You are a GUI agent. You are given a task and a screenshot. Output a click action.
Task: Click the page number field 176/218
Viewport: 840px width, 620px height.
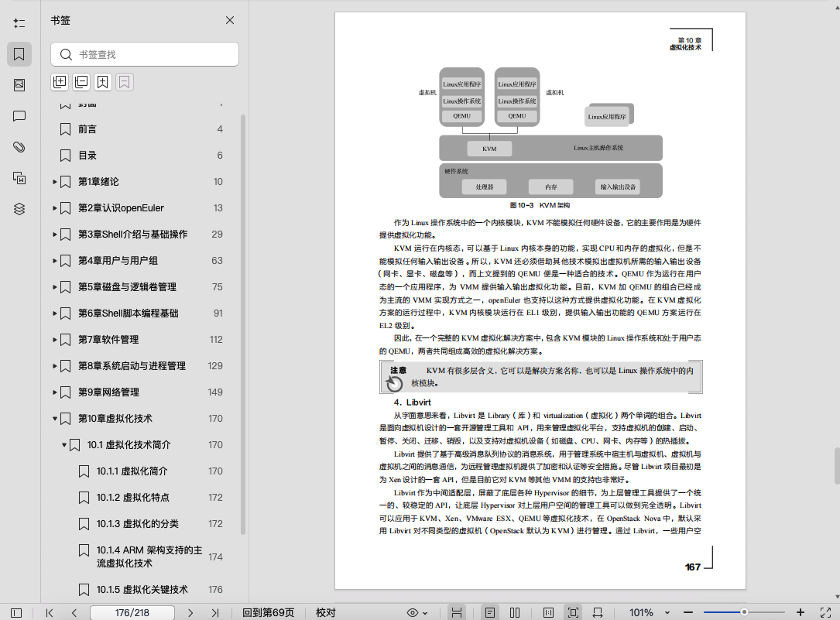tap(132, 613)
